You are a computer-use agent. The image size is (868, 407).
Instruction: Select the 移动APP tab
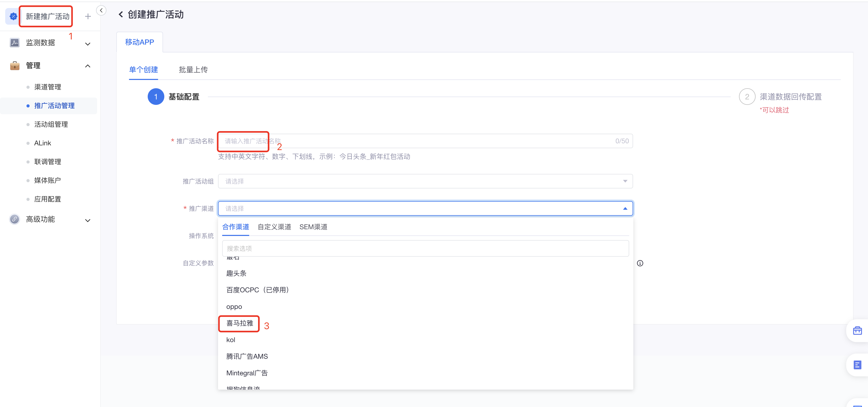pos(139,42)
